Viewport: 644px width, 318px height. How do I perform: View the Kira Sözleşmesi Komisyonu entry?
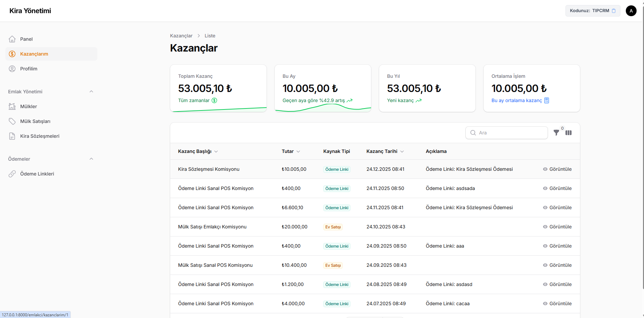557,169
